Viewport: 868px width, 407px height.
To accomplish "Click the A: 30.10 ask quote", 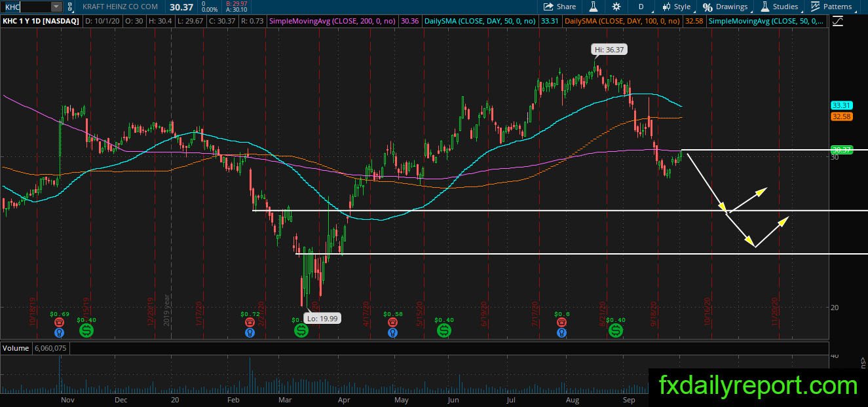I will click(236, 10).
